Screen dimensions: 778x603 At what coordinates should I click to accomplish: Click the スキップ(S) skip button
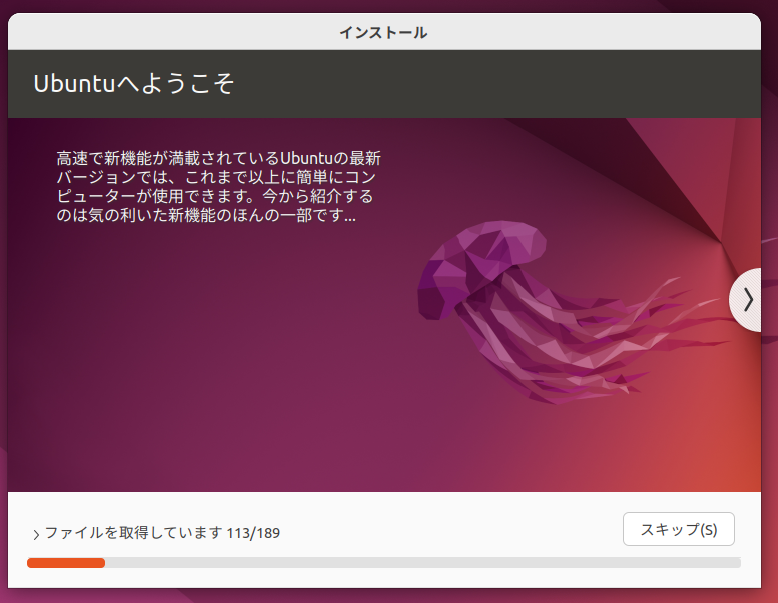tap(678, 529)
